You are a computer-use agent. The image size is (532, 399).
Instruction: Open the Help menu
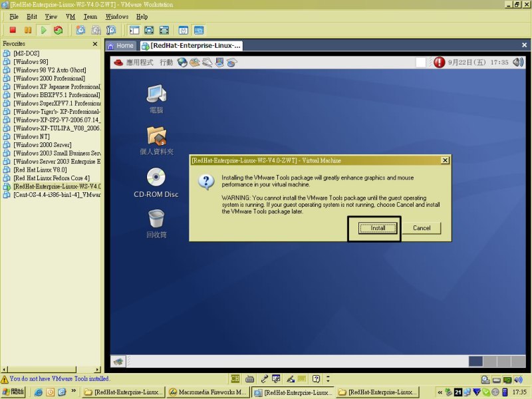(x=142, y=17)
